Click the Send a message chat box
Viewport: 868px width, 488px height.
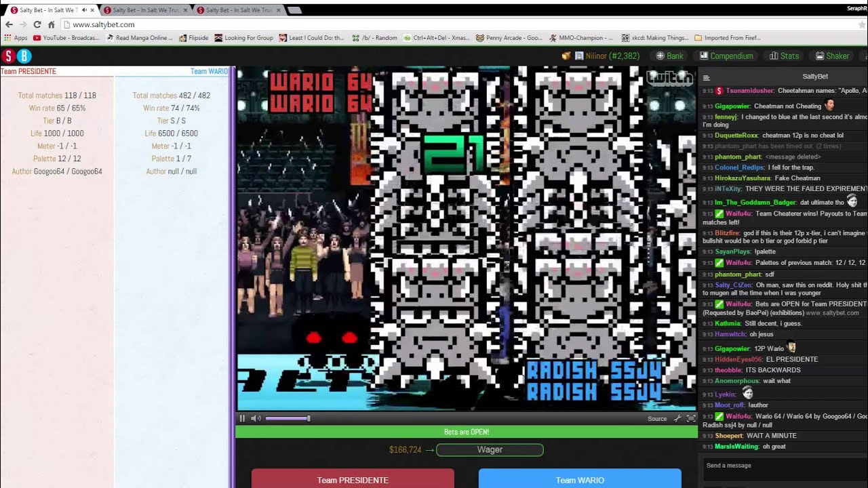785,470
